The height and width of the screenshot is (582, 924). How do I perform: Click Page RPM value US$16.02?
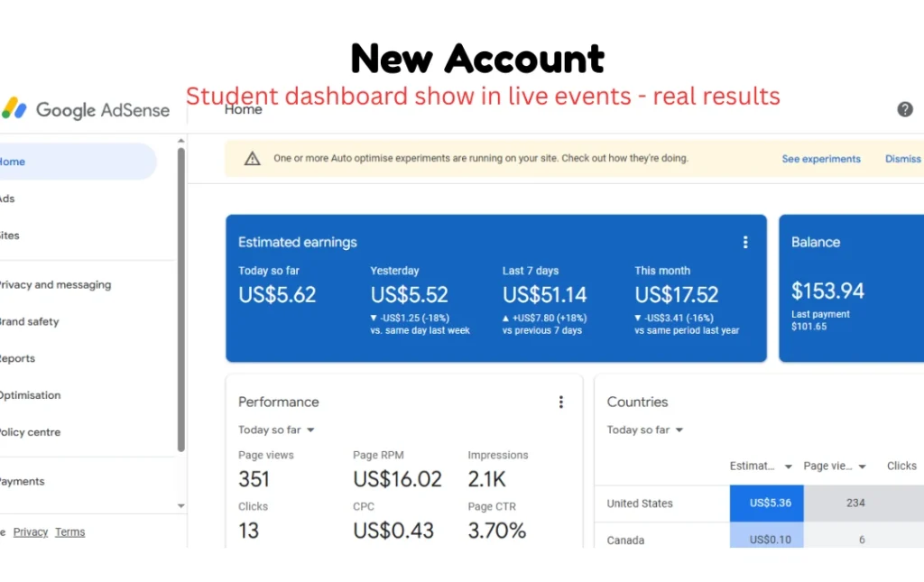pyautogui.click(x=397, y=479)
